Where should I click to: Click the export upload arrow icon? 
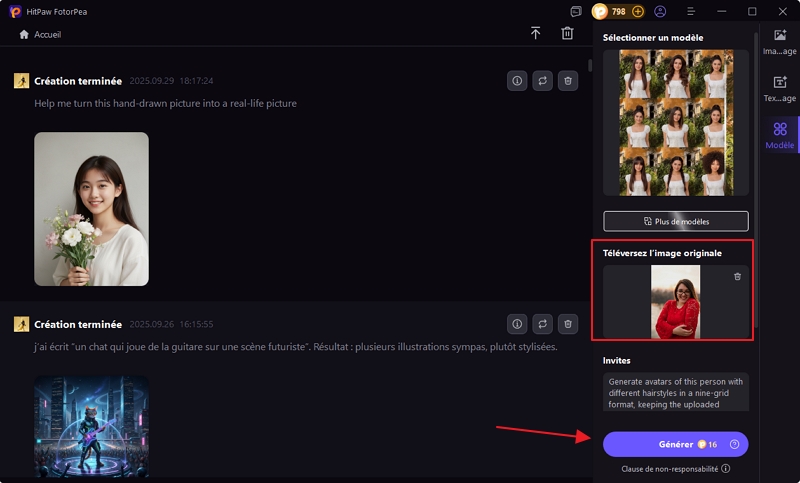535,34
